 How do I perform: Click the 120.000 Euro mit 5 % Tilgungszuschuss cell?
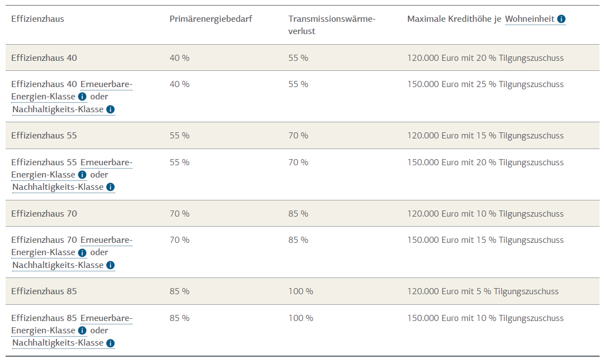tap(483, 291)
